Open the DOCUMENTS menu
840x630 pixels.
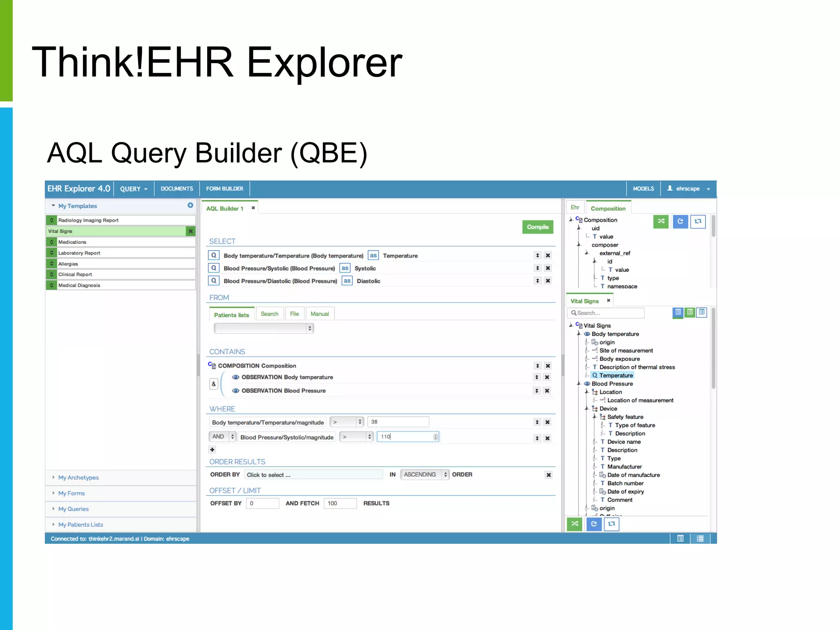tap(177, 189)
